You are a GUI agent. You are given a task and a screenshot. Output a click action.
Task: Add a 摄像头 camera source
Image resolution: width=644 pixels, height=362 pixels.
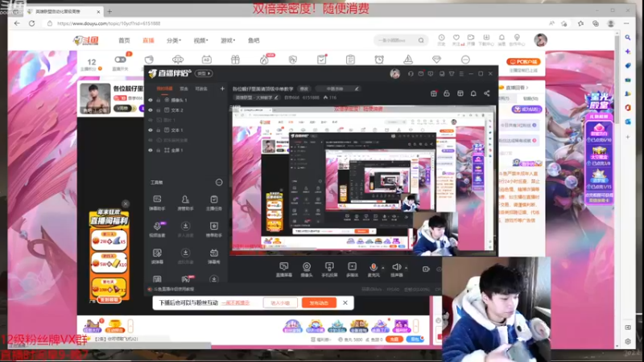(307, 269)
